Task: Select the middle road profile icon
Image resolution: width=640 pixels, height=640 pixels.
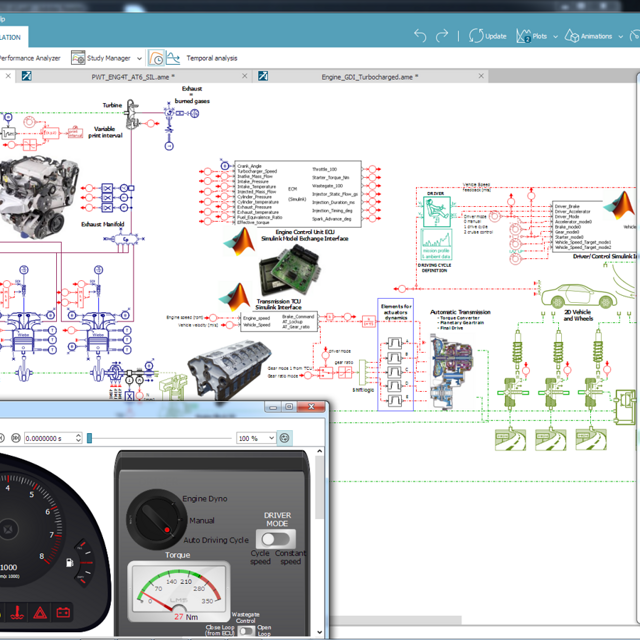Action: click(551, 440)
